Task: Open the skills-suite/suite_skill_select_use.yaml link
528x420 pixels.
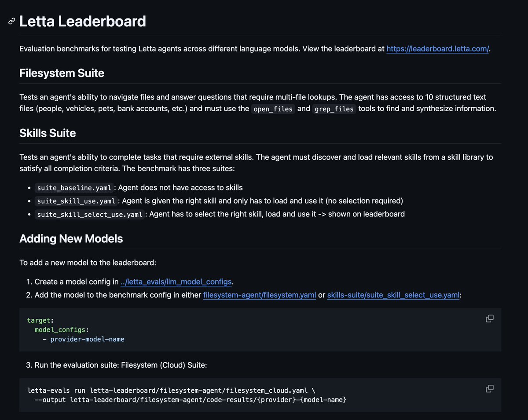Action: tap(393, 295)
